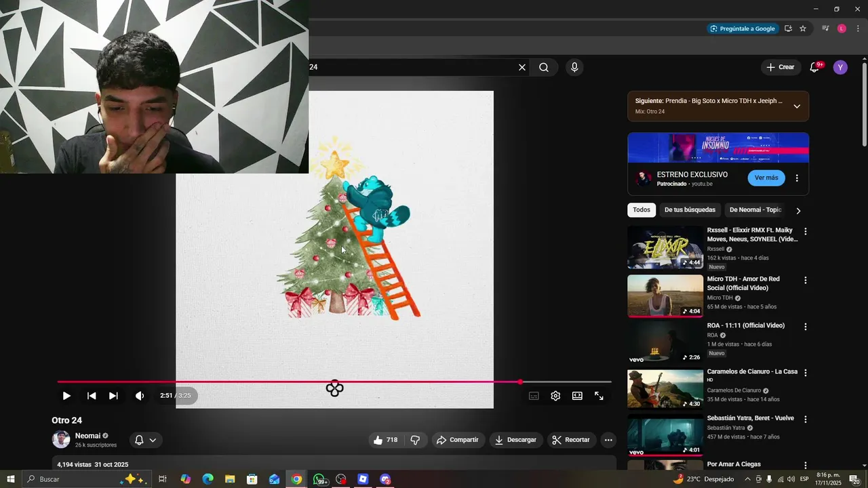This screenshot has height=488, width=868.
Task: Open more actions below the video
Action: click(608, 440)
